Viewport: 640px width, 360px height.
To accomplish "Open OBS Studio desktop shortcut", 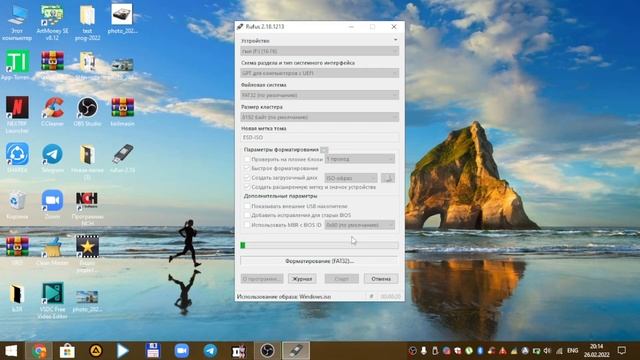I will coord(87,111).
